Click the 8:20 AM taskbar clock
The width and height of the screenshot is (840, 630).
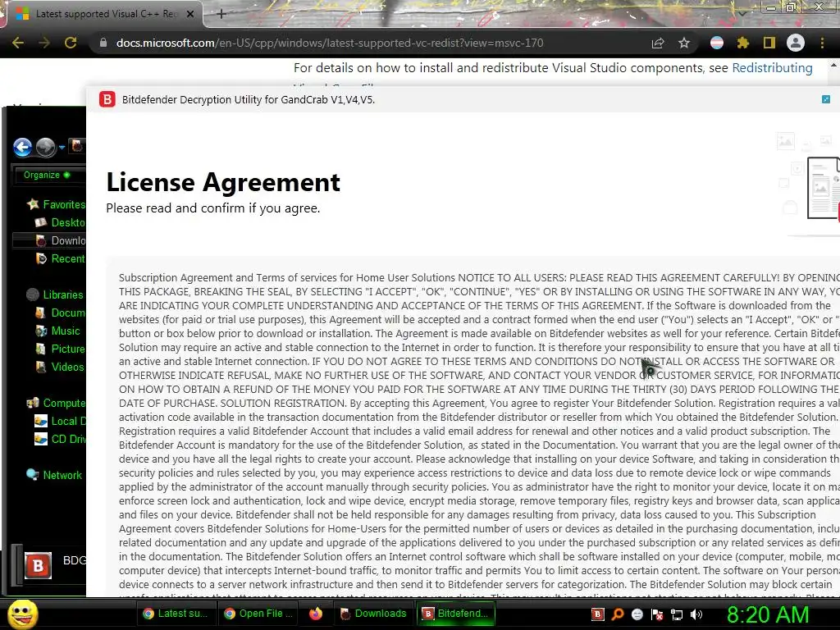tap(768, 614)
